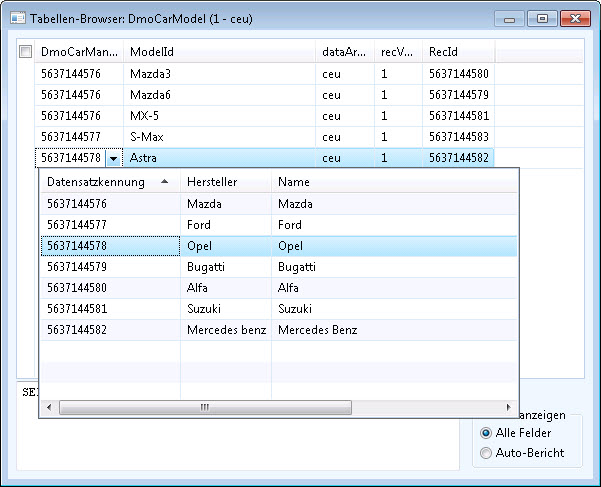This screenshot has width=601, height=487.
Task: Click the dataAr... column header
Action: click(x=345, y=52)
